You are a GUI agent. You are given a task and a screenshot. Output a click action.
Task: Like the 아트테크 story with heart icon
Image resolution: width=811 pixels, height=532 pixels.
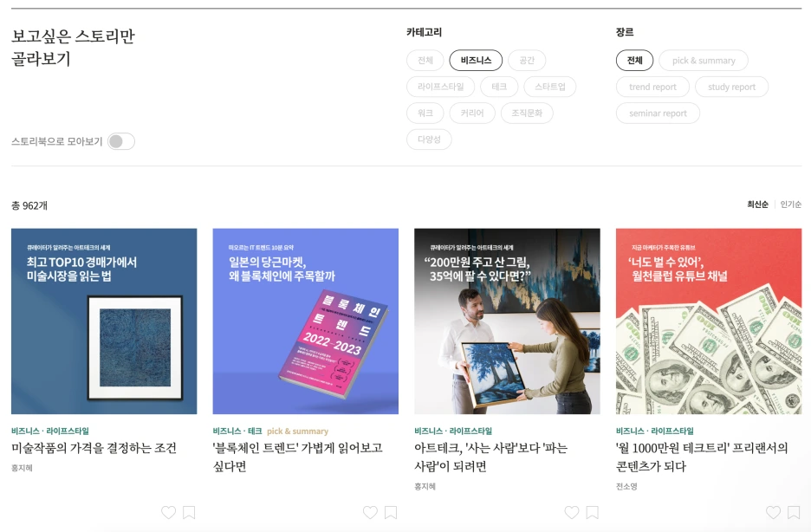pos(572,512)
